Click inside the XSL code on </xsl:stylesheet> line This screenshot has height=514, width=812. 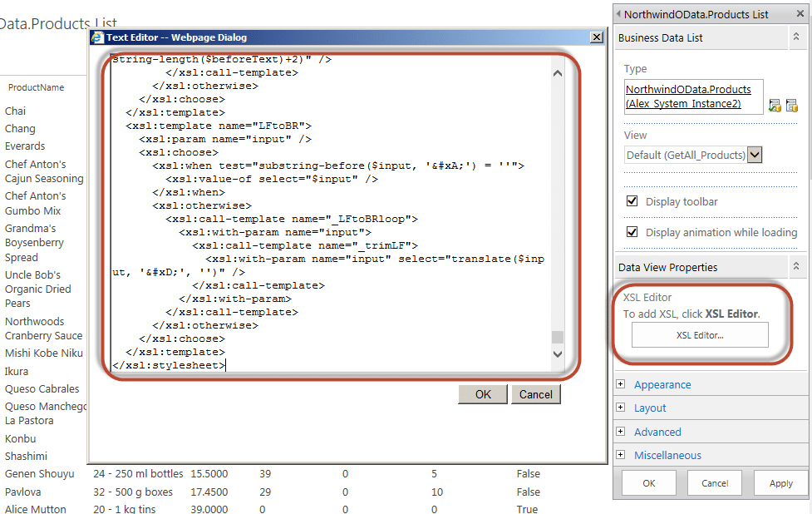[169, 365]
